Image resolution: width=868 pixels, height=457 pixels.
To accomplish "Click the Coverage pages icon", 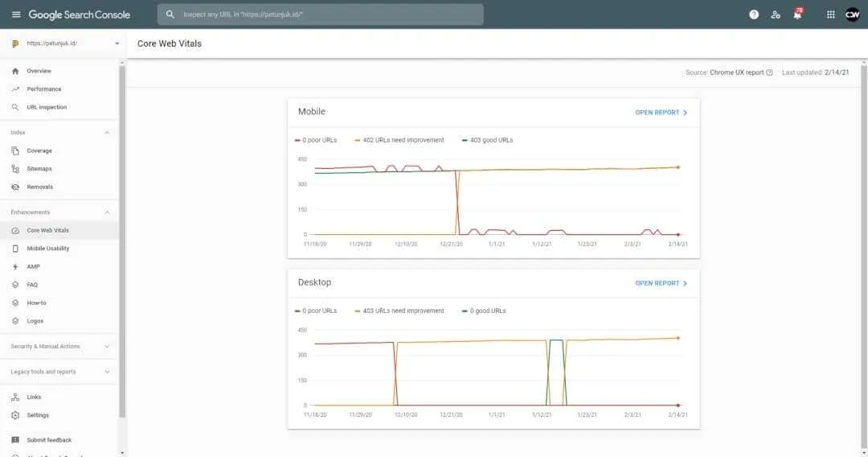I will click(x=15, y=150).
